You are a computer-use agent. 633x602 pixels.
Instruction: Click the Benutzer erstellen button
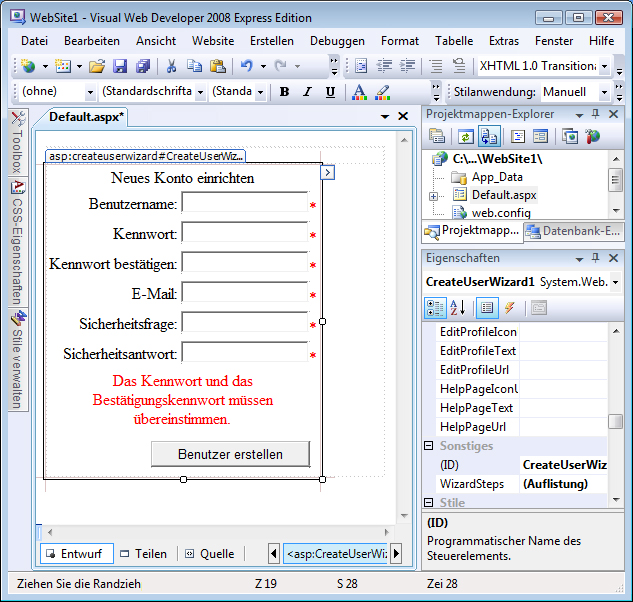(x=231, y=454)
